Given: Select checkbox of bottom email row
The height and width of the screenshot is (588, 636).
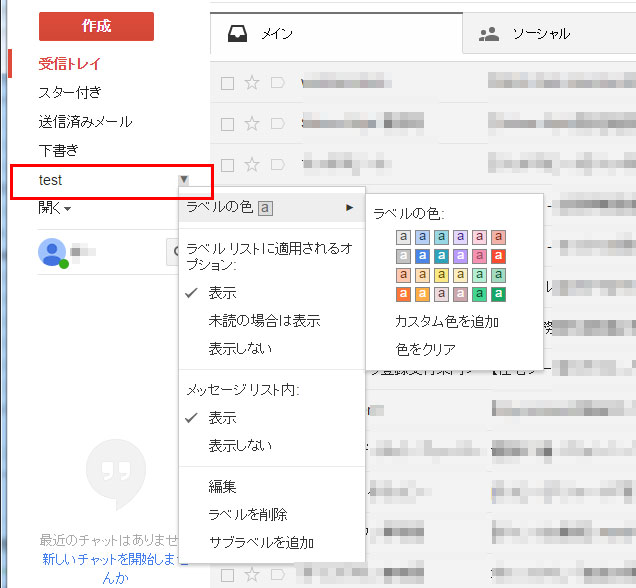Looking at the screenshot, I should point(227,575).
